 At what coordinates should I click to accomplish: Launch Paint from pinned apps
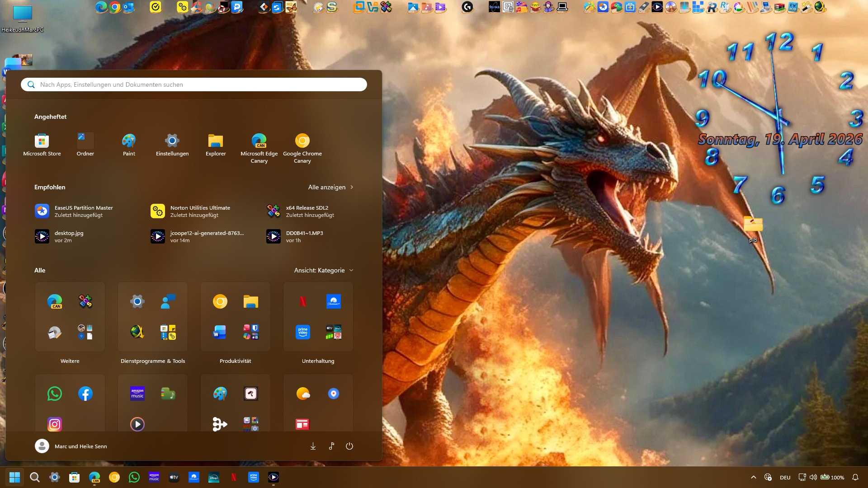(129, 145)
